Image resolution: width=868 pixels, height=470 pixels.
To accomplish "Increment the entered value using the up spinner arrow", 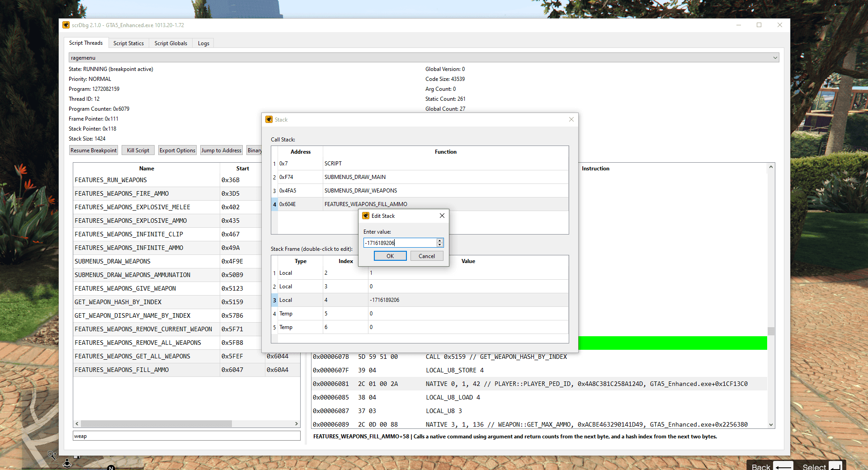I will click(439, 240).
